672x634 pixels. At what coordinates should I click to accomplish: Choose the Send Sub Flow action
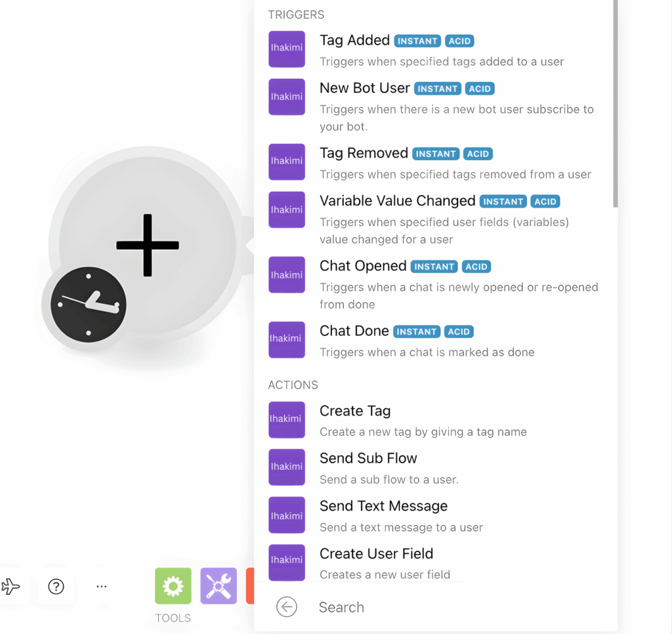click(x=368, y=459)
